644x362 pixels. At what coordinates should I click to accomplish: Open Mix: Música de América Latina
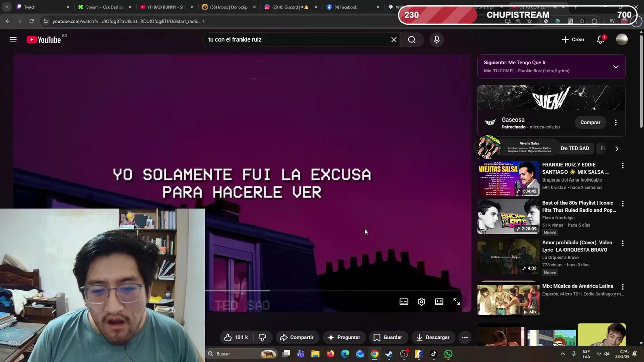point(508,300)
